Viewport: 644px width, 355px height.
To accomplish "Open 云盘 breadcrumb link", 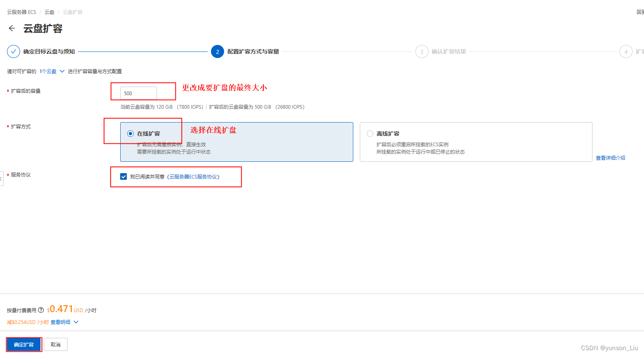I will 49,12.
